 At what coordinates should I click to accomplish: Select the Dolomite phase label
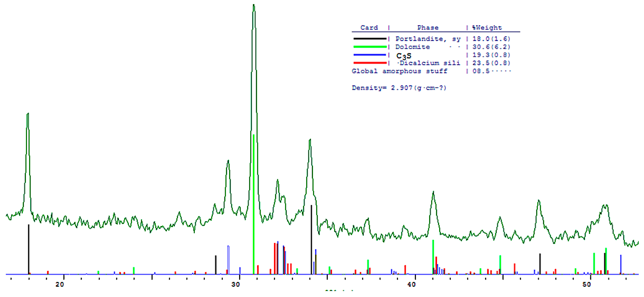(413, 47)
